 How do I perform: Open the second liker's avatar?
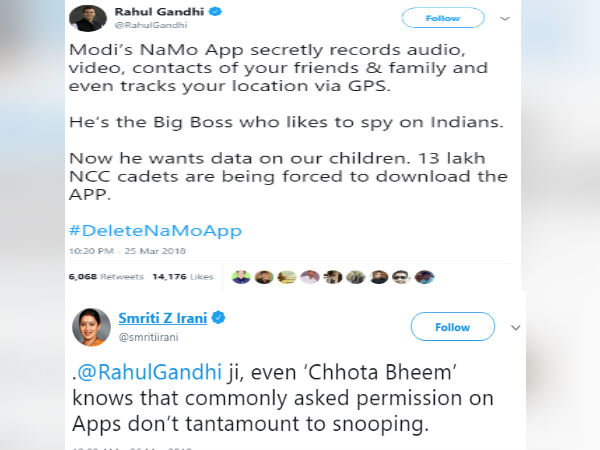tap(264, 277)
